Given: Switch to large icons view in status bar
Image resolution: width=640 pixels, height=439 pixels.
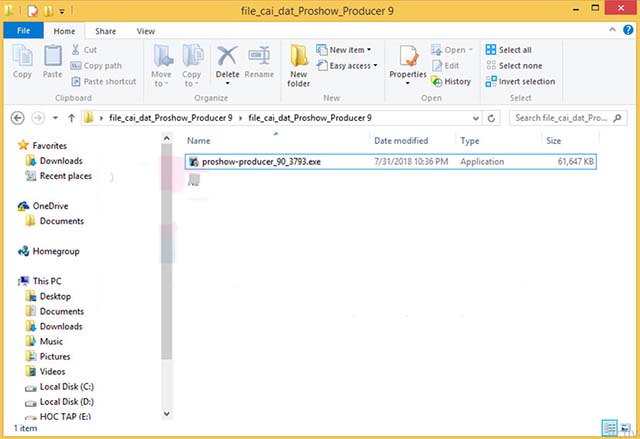Looking at the screenshot, I should (x=625, y=428).
